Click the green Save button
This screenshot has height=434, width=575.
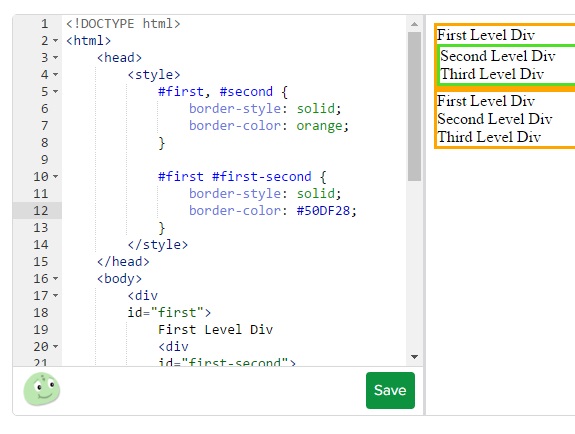(x=390, y=390)
